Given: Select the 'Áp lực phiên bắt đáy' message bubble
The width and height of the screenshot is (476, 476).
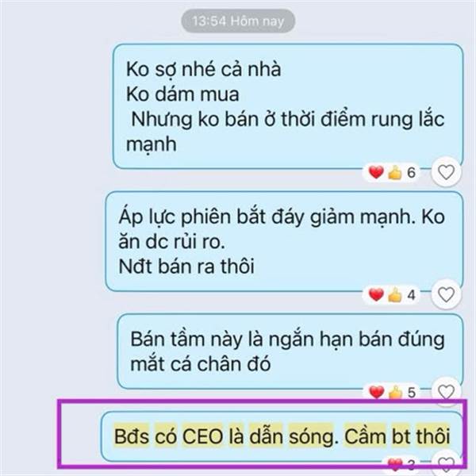Looking at the screenshot, I should tap(284, 241).
